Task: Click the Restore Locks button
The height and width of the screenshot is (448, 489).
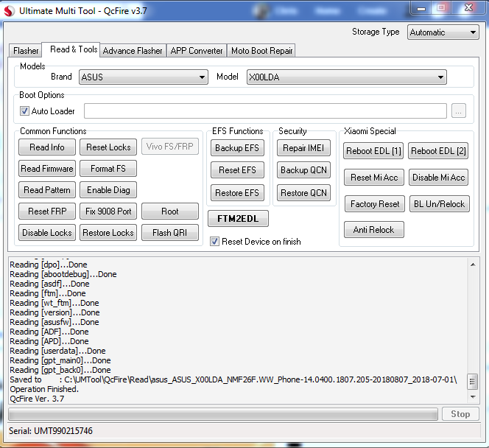Action: 108,232
